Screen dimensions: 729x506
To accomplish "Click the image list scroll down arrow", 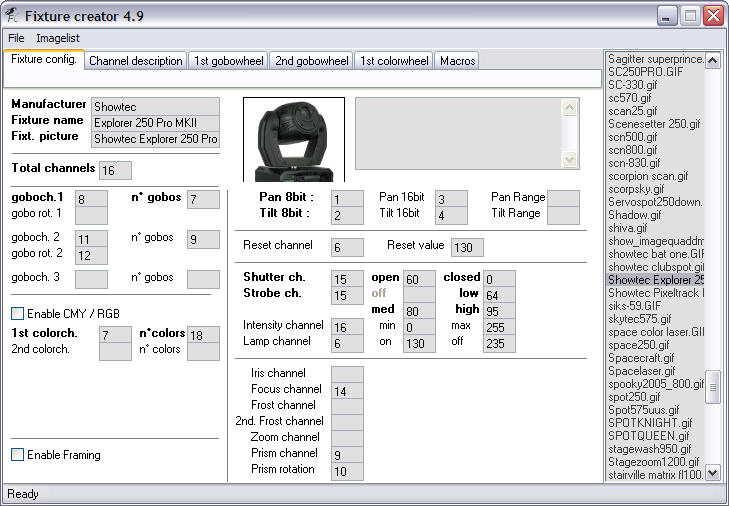I will tap(713, 473).
